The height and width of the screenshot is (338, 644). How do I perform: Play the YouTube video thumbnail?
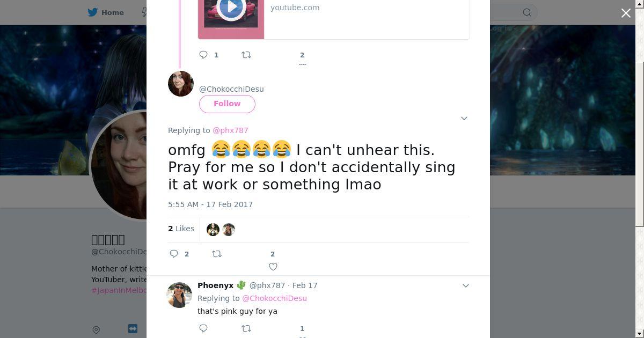[x=231, y=8]
